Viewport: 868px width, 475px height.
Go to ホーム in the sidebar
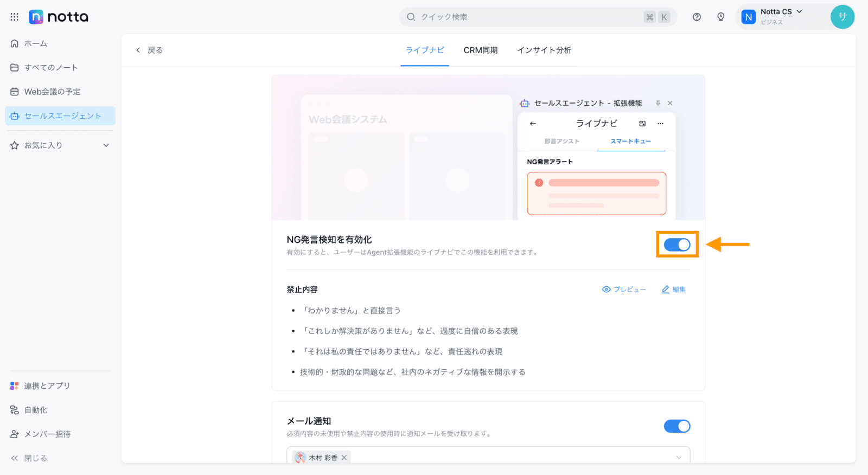(60, 43)
